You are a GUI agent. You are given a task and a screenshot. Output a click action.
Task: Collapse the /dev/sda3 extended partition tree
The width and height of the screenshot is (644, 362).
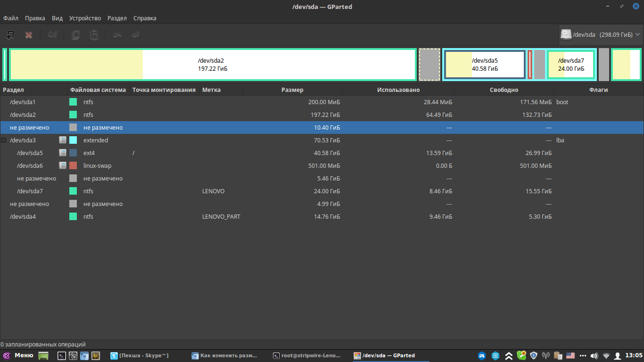4,140
